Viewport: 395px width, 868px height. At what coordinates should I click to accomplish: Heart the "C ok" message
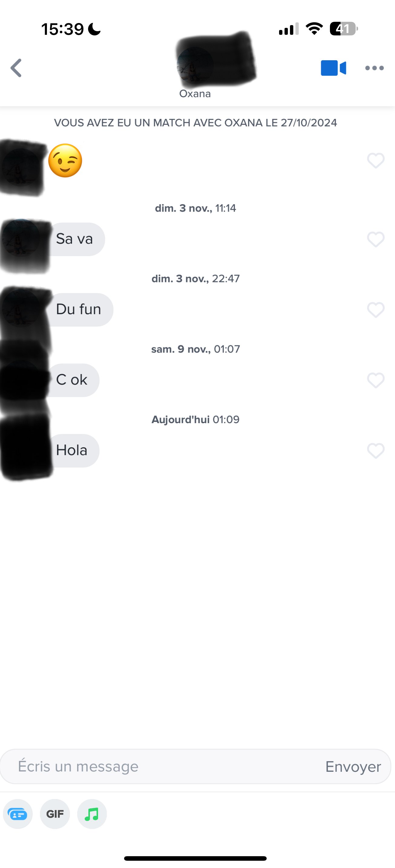click(376, 380)
